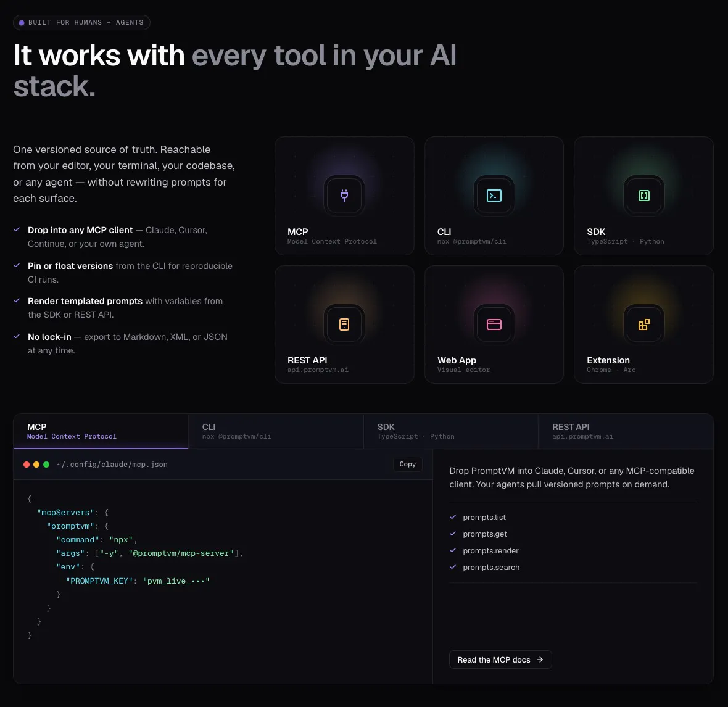Click the prompts.get tool name

click(485, 534)
